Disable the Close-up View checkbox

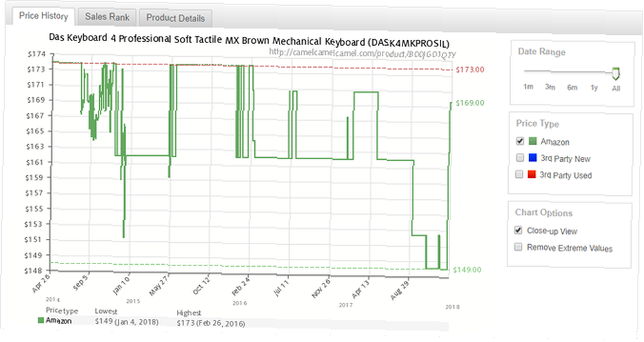[518, 230]
